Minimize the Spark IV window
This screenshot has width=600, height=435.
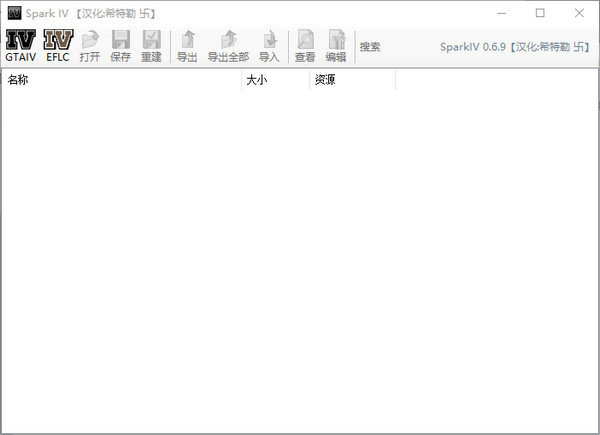502,13
